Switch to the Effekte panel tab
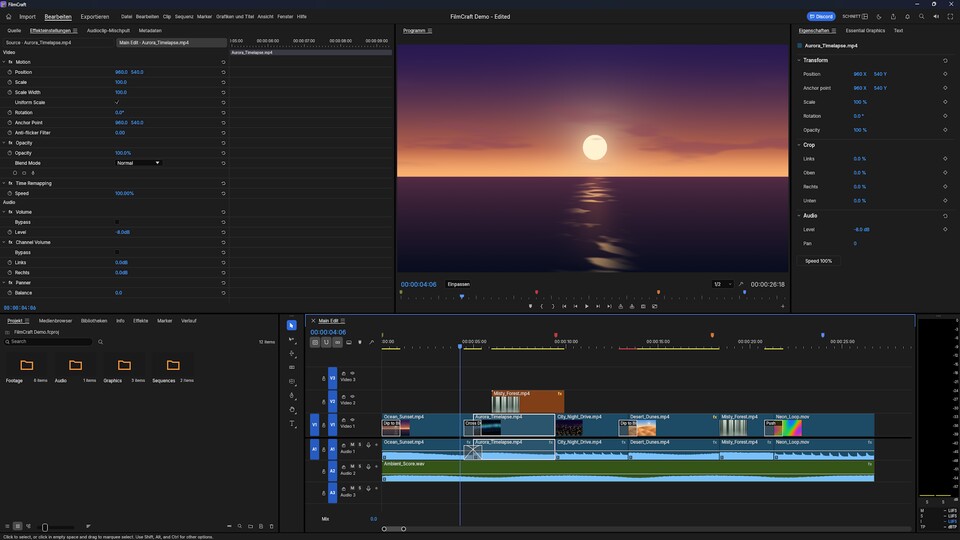The height and width of the screenshot is (540, 960). 140,321
